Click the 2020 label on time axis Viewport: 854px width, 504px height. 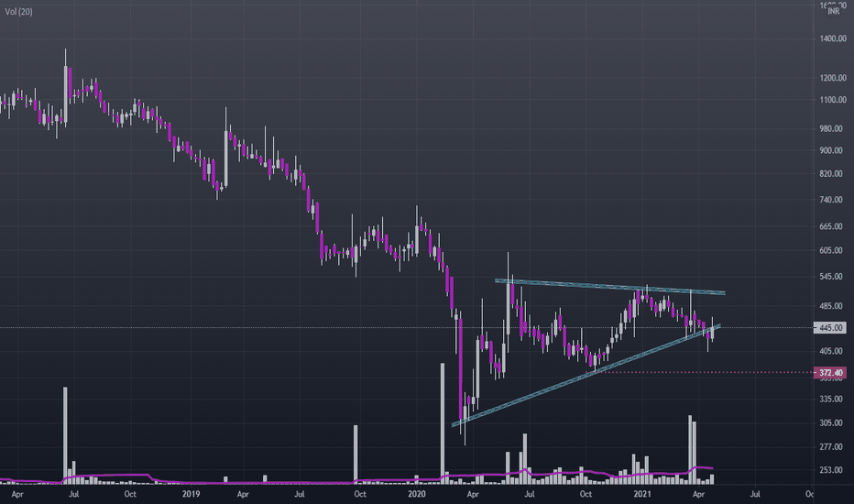[x=417, y=494]
